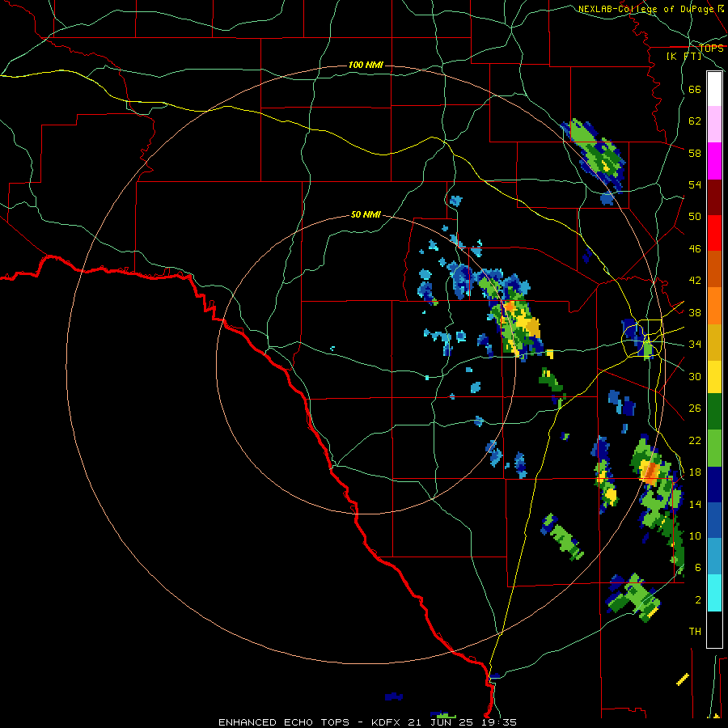Select the bright red legend swatch

coord(714,233)
